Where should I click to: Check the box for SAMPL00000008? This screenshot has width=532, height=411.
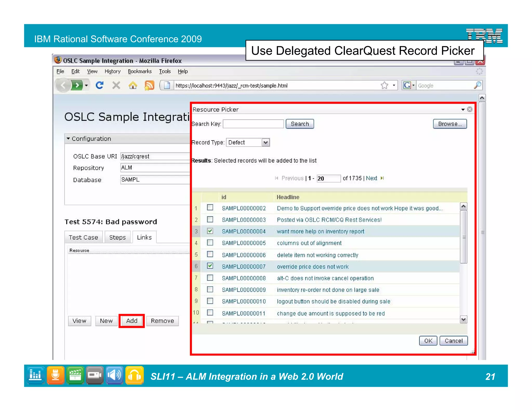pos(210,278)
